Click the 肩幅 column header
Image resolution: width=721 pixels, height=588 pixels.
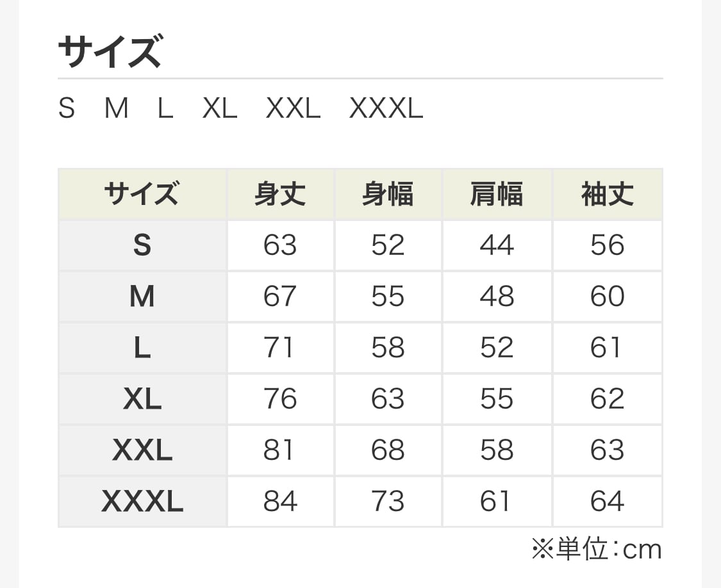[497, 194]
